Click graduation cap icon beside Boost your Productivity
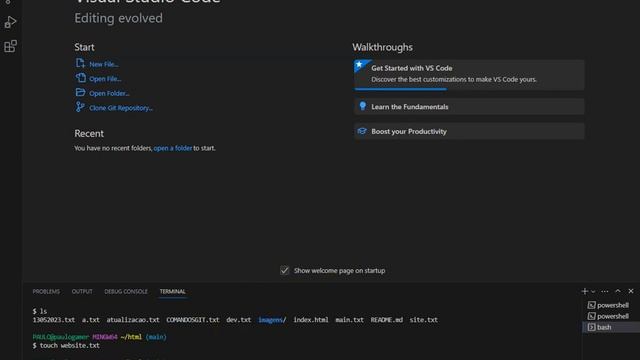The height and width of the screenshot is (360, 640). coord(362,131)
